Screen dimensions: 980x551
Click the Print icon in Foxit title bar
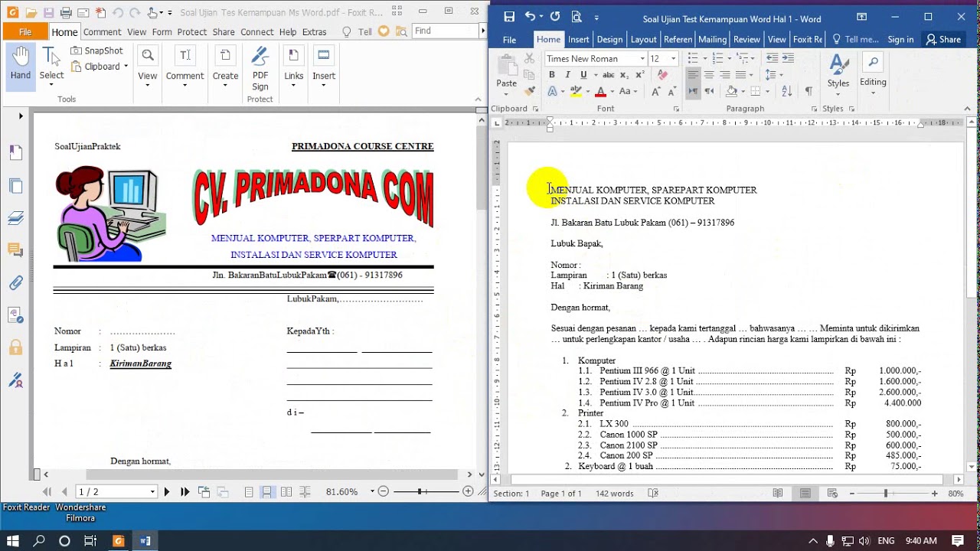coord(66,13)
